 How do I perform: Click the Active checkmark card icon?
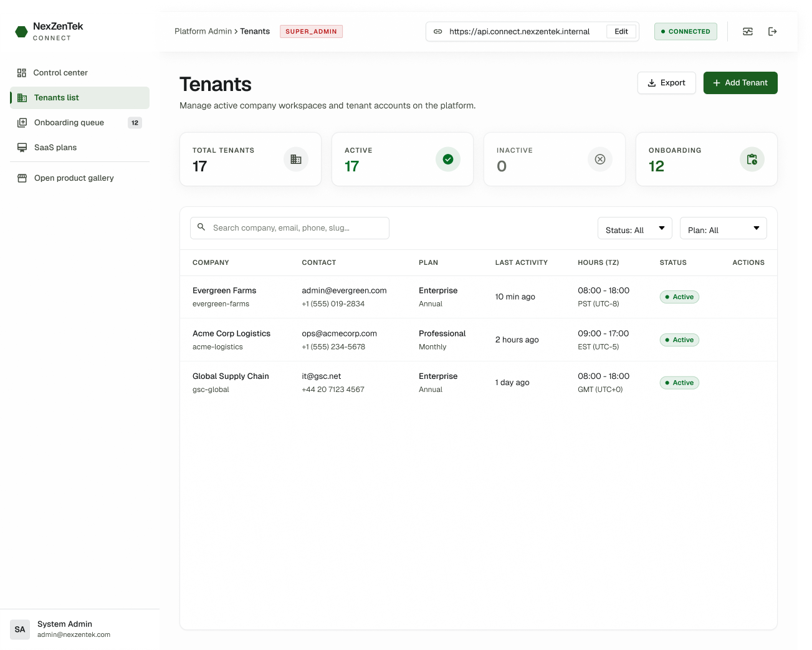(448, 160)
